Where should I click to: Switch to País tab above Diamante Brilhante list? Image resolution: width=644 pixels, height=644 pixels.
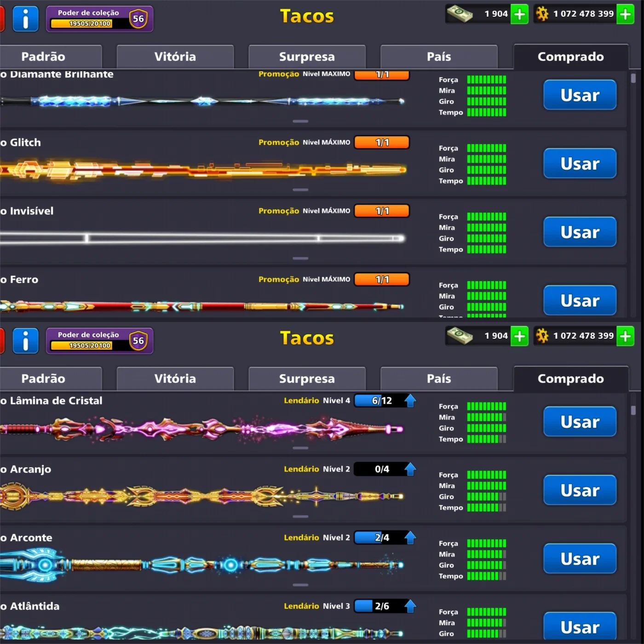(x=439, y=57)
